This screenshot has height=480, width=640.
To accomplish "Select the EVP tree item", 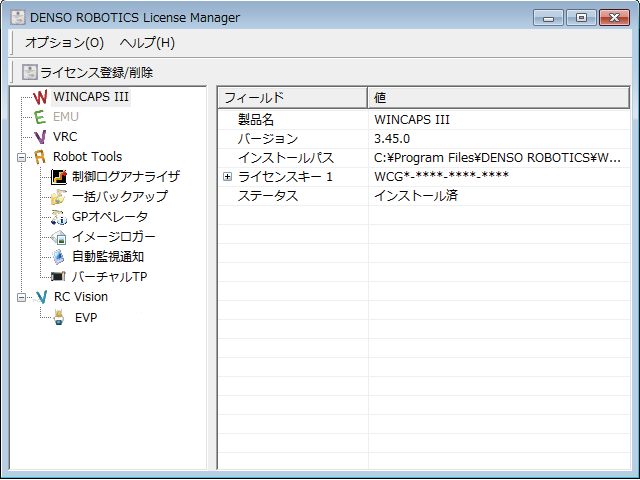I will [x=86, y=318].
